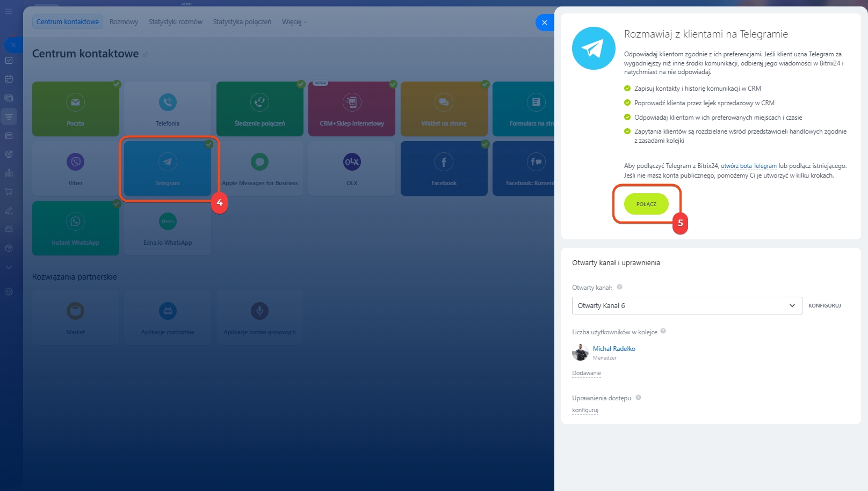Viewport: 868px width, 491px height.
Task: Open the Telefonia channel tile
Action: point(168,109)
